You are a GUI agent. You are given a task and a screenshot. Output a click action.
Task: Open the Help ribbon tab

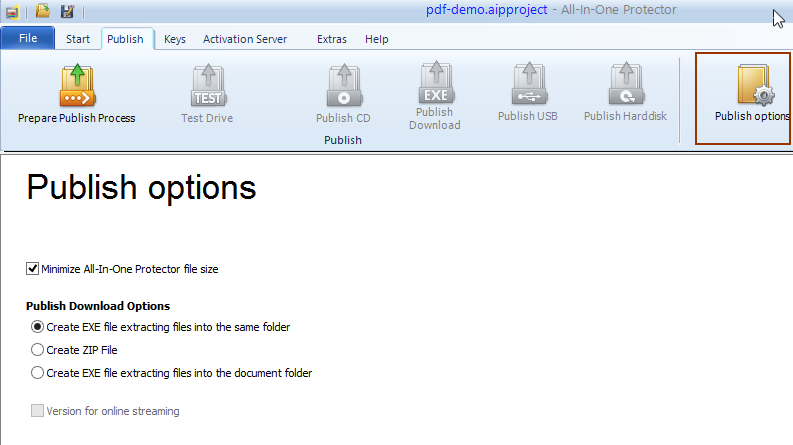(x=377, y=39)
